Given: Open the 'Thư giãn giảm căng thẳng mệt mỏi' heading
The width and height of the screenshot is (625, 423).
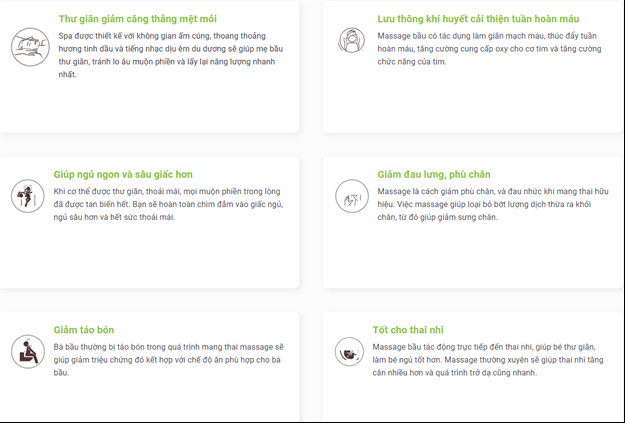Looking at the screenshot, I should coord(137,19).
